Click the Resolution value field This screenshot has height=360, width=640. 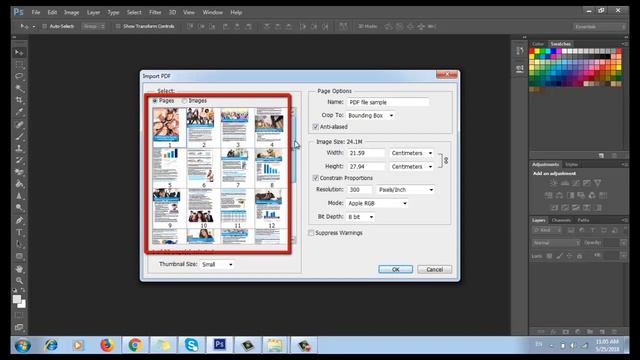pos(359,190)
